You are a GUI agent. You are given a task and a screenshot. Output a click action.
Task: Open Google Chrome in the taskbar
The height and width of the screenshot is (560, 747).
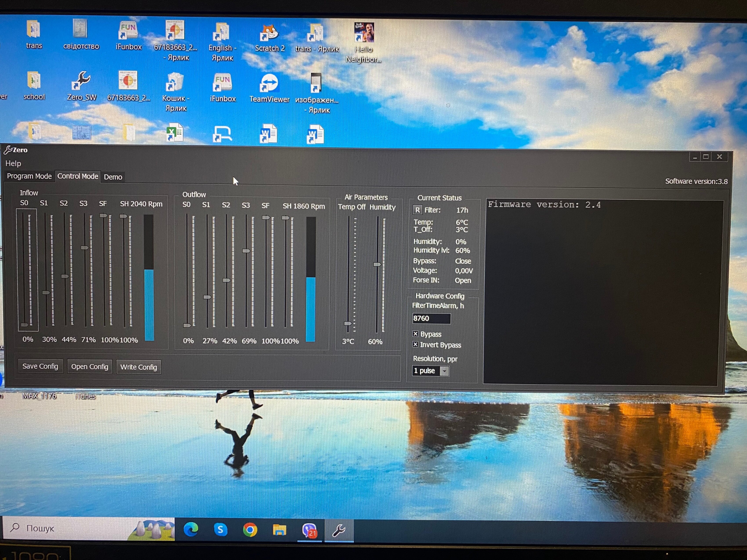(250, 530)
